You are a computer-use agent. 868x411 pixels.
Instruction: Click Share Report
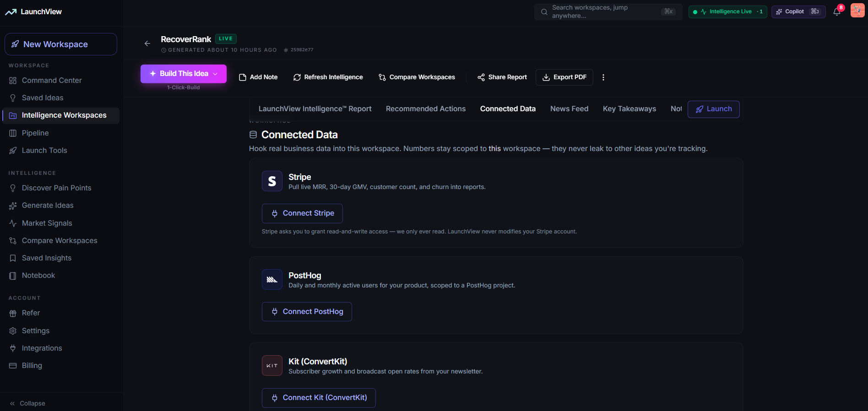point(502,77)
